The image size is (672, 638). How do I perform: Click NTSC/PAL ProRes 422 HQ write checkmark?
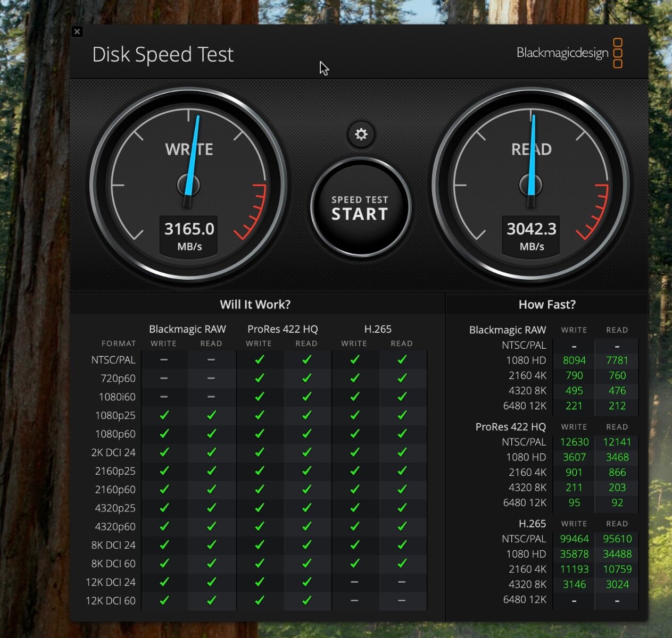[259, 360]
